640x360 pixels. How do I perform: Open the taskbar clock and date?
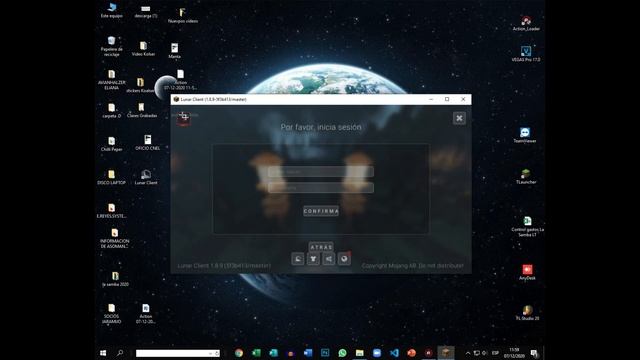click(514, 353)
